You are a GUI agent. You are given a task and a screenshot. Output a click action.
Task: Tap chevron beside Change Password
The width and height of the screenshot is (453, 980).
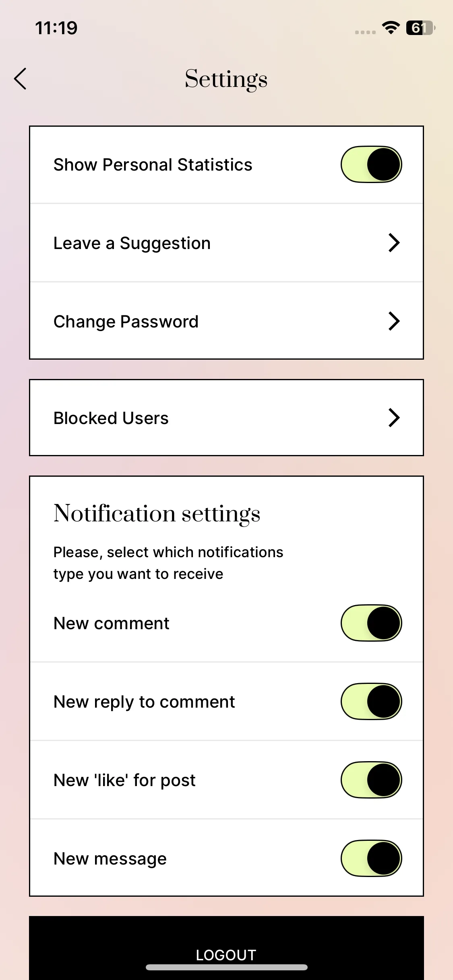tap(393, 321)
